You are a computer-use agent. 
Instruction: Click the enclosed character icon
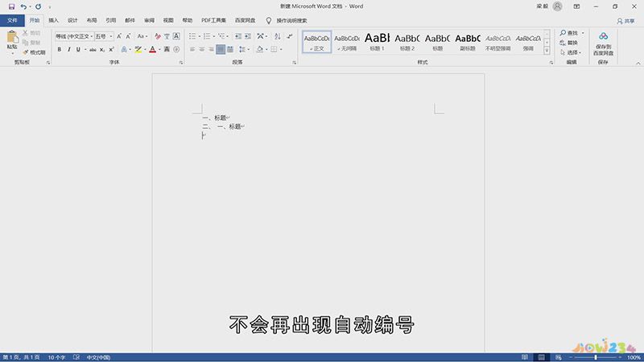pyautogui.click(x=176, y=50)
